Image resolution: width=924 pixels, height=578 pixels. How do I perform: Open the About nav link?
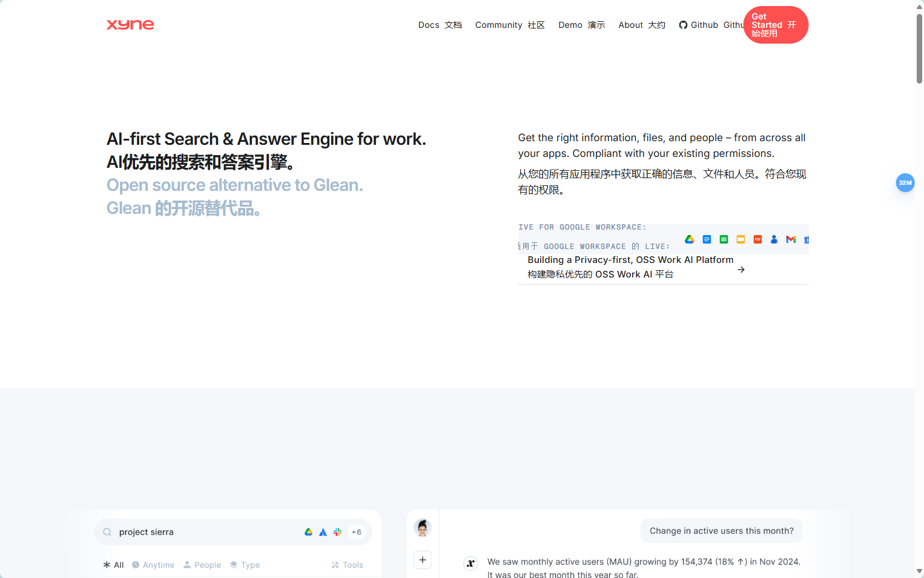pyautogui.click(x=642, y=25)
